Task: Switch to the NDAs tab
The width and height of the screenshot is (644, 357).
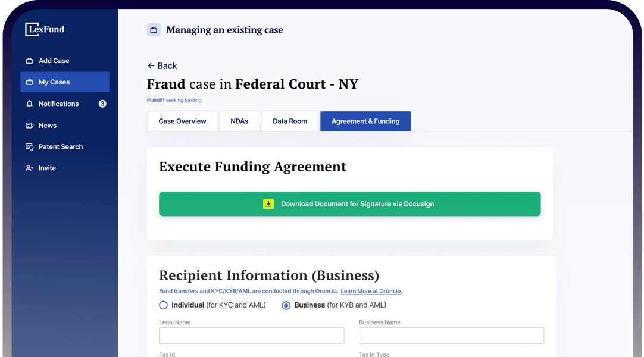Action: pos(239,121)
